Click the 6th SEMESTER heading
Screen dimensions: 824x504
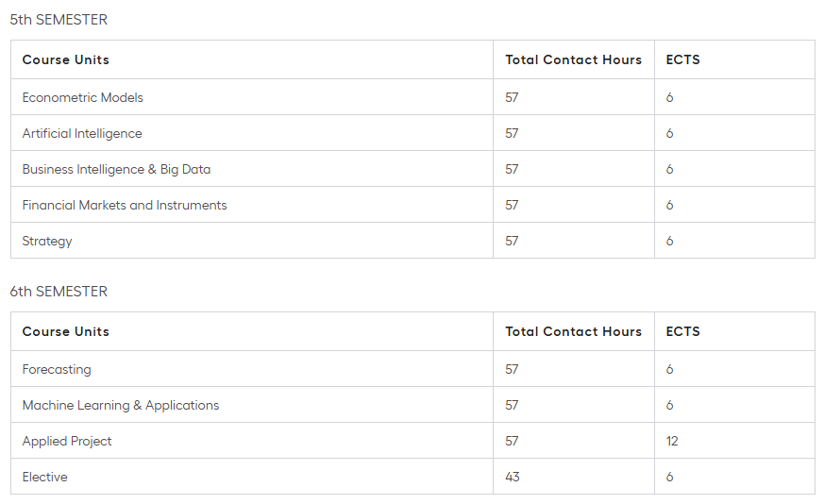tap(59, 292)
